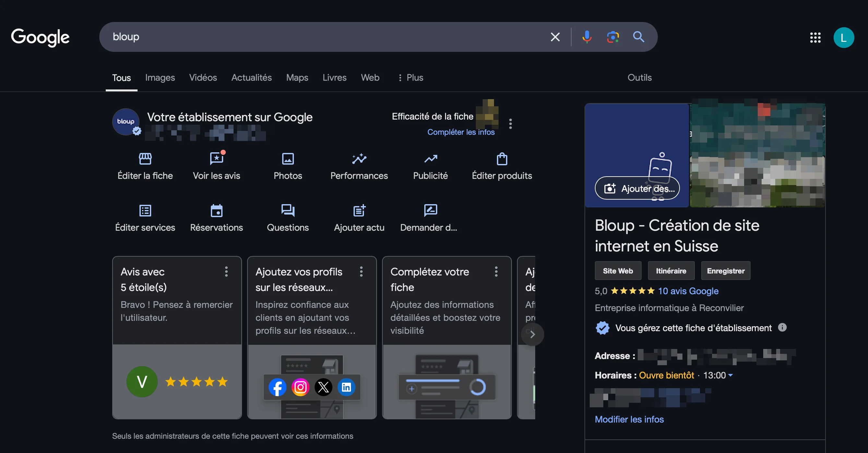Open Performances statistics

359,166
